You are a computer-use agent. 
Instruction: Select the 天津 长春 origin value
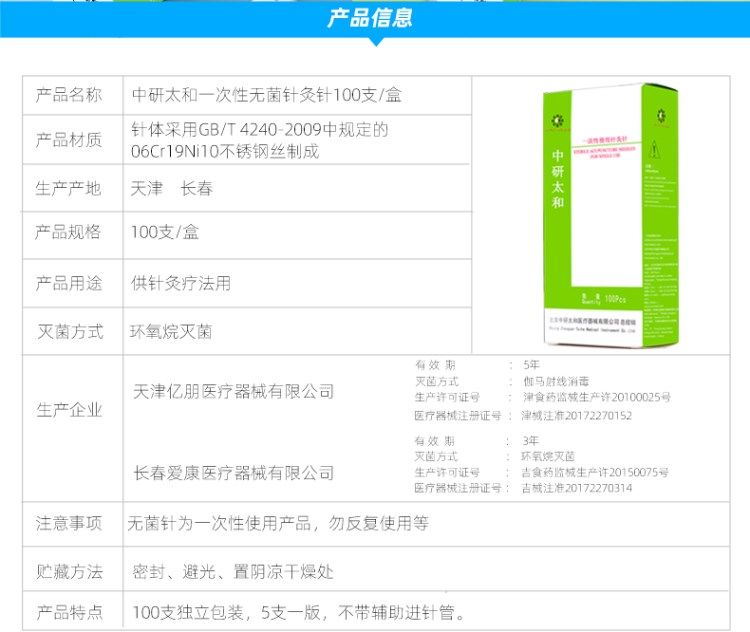coord(172,188)
